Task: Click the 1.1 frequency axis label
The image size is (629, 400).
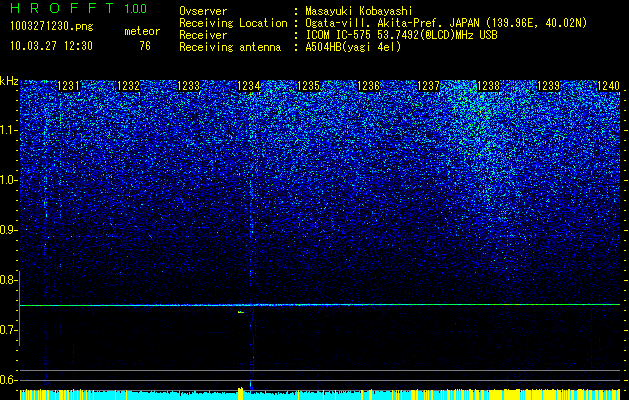Action: coord(8,130)
